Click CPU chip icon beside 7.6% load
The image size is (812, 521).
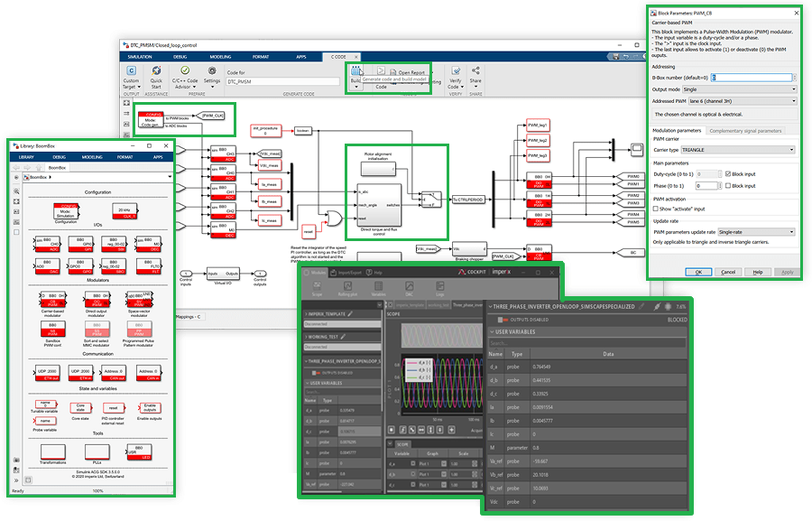click(668, 306)
